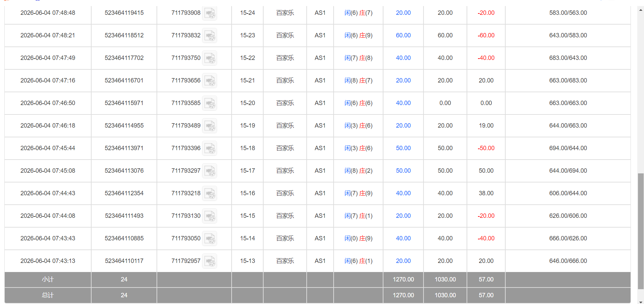Click bet amount 50.00 in row 15-18
The height and width of the screenshot is (304, 644).
[x=403, y=148]
